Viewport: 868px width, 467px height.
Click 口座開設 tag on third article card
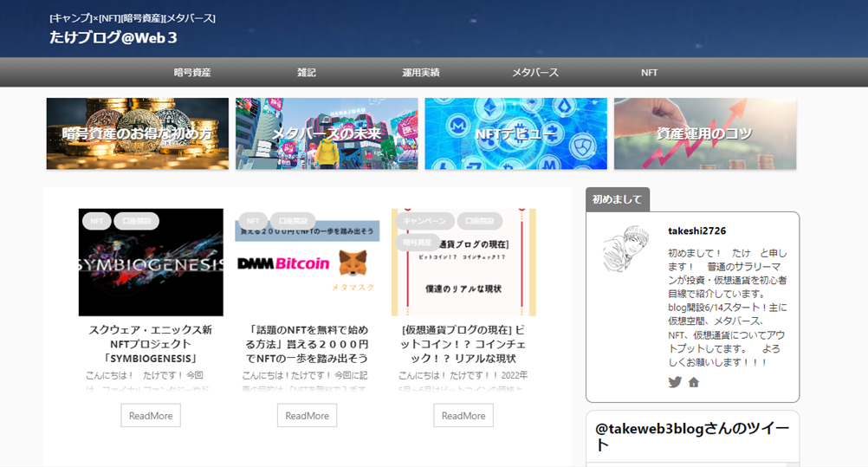coord(480,220)
